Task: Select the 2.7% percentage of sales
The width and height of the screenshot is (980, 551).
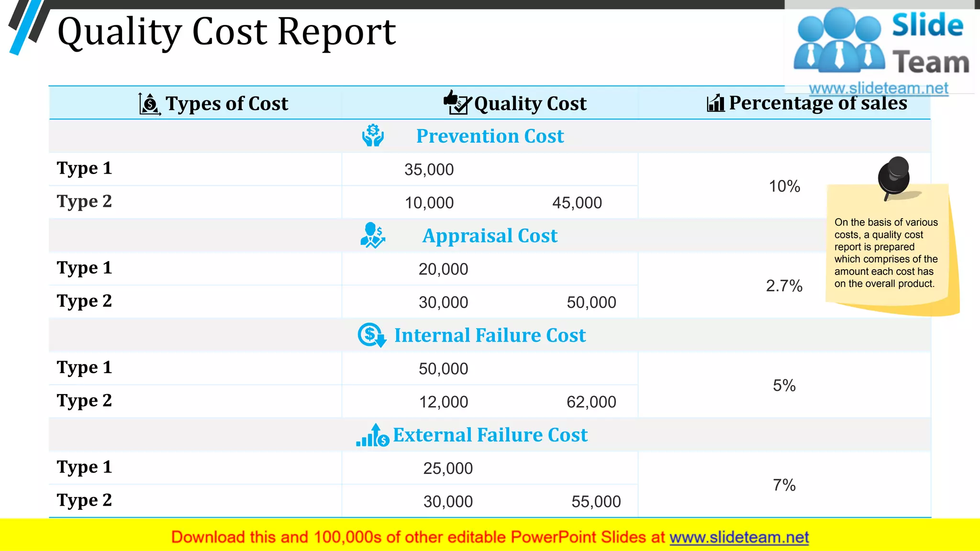Action: tap(784, 286)
